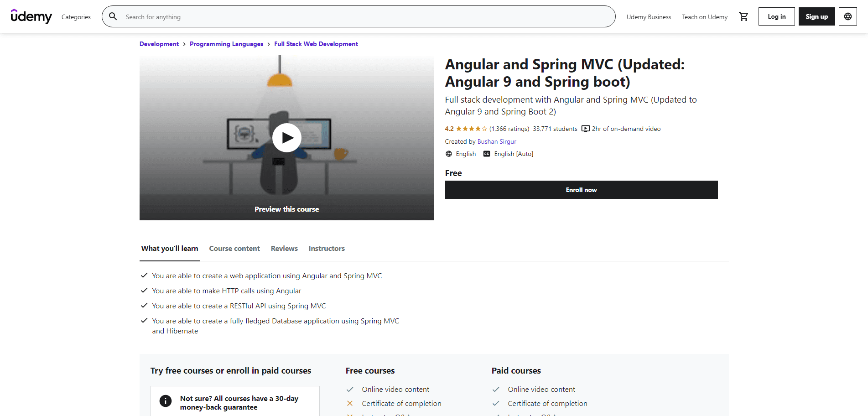Click the Enroll now button
868x416 pixels.
pyautogui.click(x=581, y=190)
